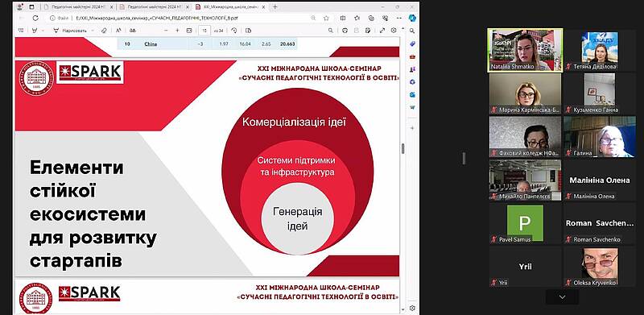Open the Read aloud tool

tap(118, 31)
